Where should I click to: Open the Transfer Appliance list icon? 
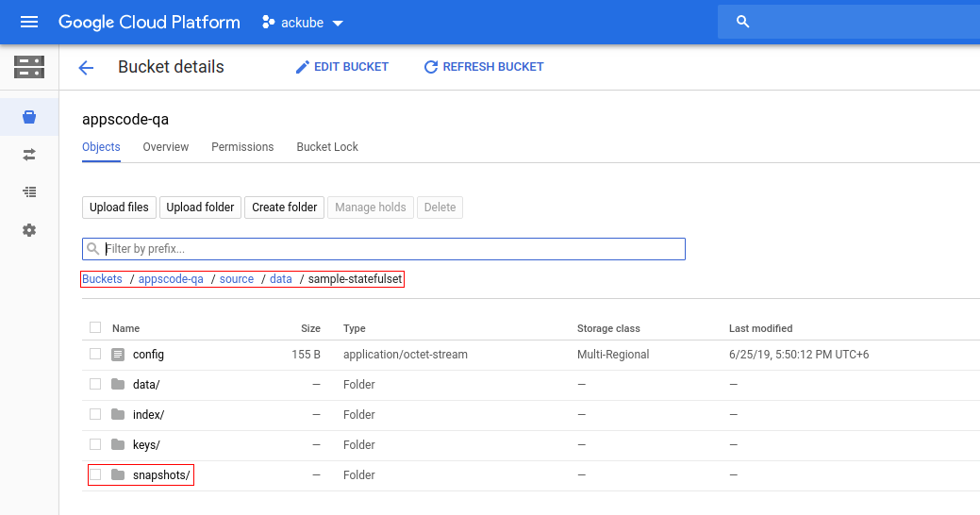(29, 191)
